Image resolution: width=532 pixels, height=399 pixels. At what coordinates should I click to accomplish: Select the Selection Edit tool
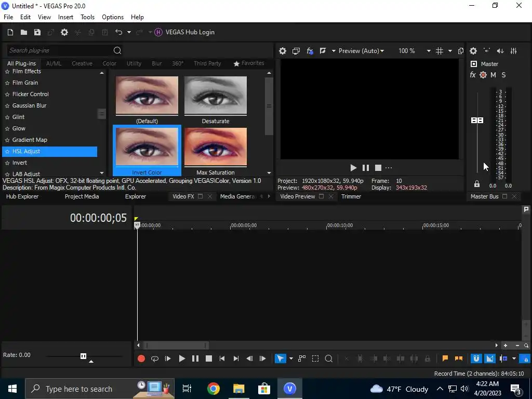tap(315, 358)
